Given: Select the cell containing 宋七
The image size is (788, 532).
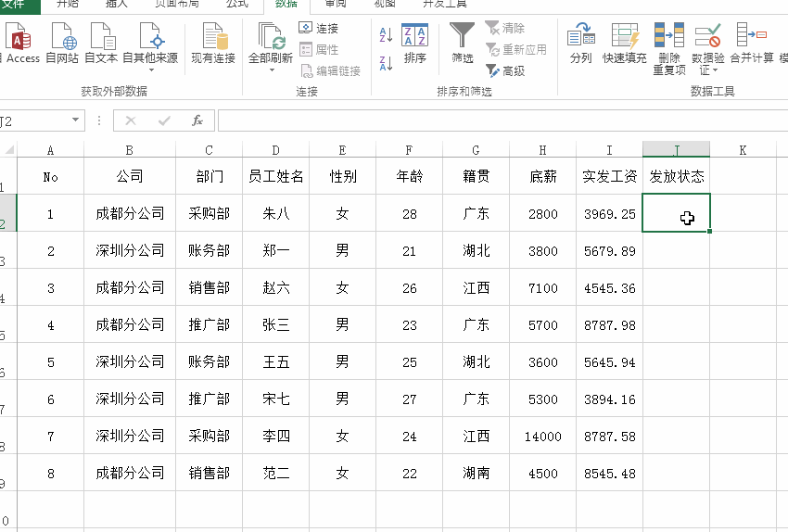Looking at the screenshot, I should 276,399.
